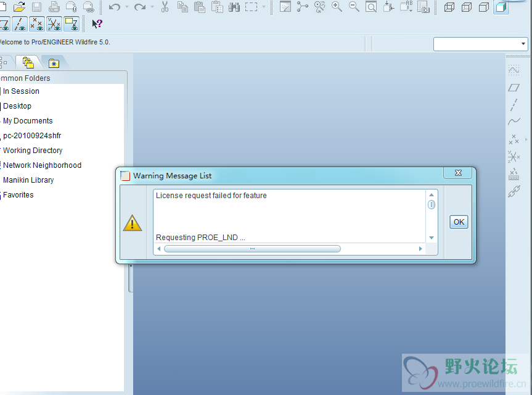Click the horizontal scrollbar thumb in warning list
532x395 pixels.
pos(252,249)
